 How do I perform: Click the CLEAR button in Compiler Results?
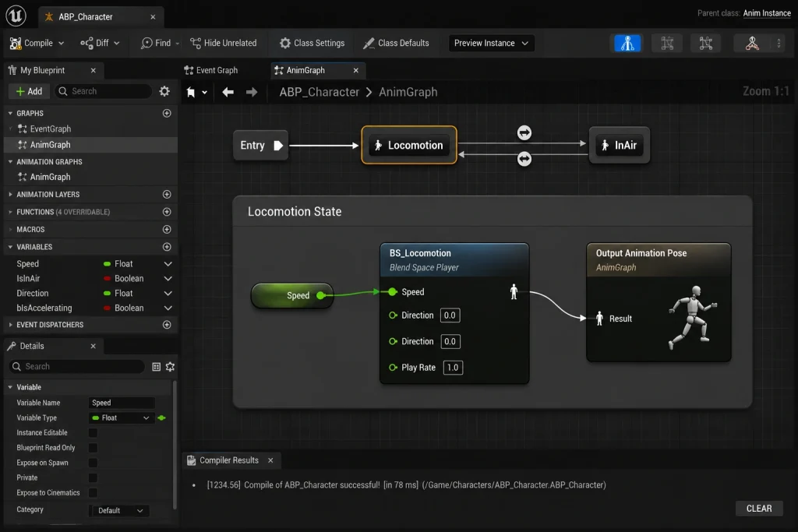coord(759,509)
